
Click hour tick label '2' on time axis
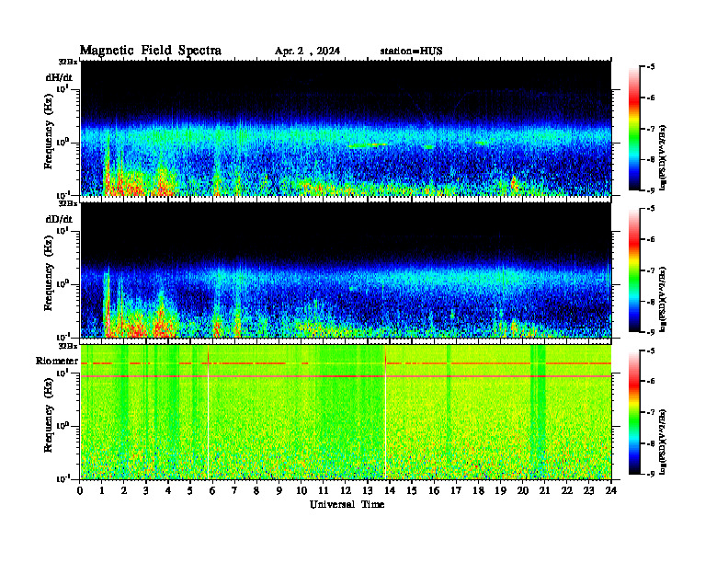(x=124, y=490)
